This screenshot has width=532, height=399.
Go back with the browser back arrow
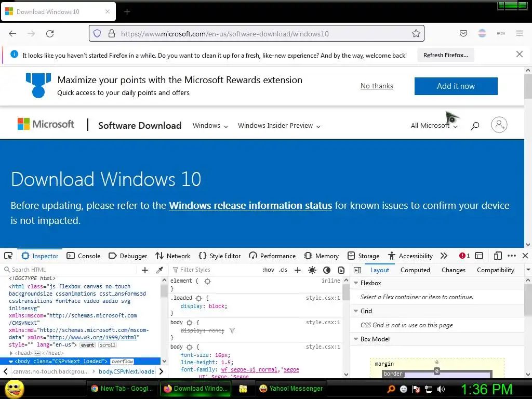click(12, 34)
